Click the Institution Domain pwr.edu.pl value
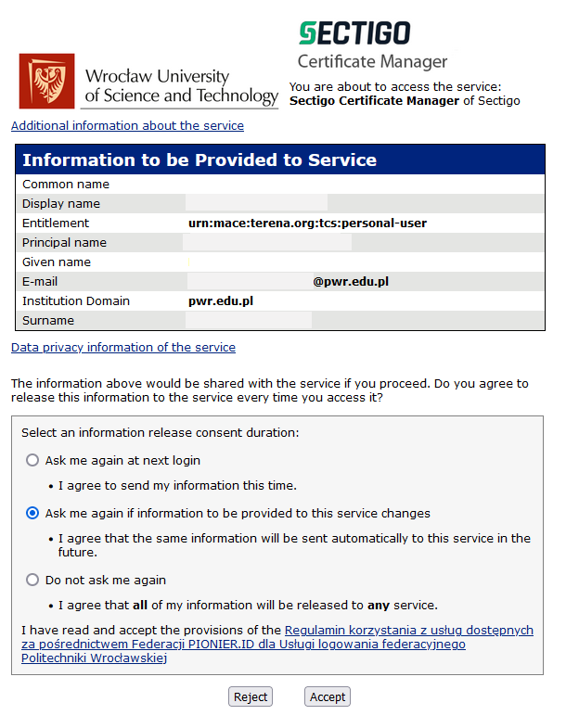Screen dimensions: 579x728 (x=221, y=300)
